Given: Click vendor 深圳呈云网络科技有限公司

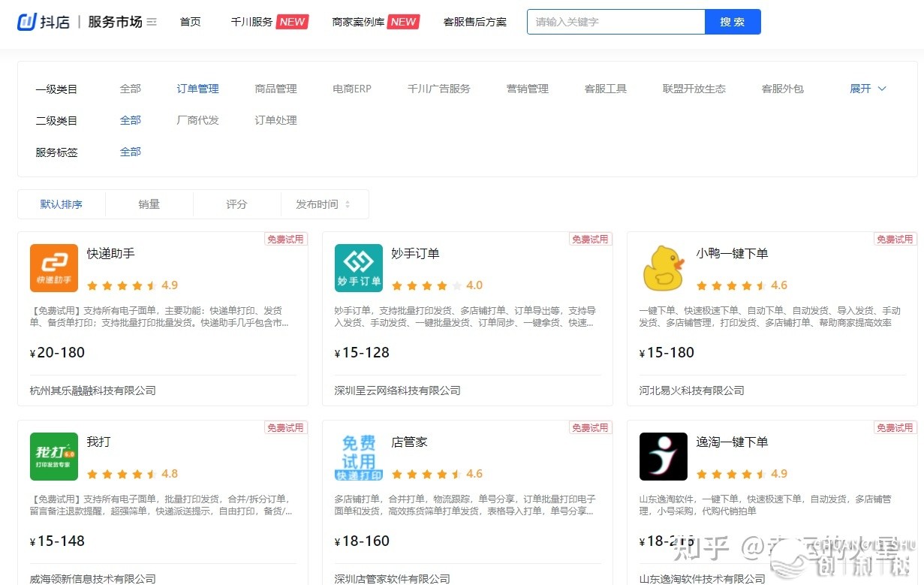Looking at the screenshot, I should (398, 391).
